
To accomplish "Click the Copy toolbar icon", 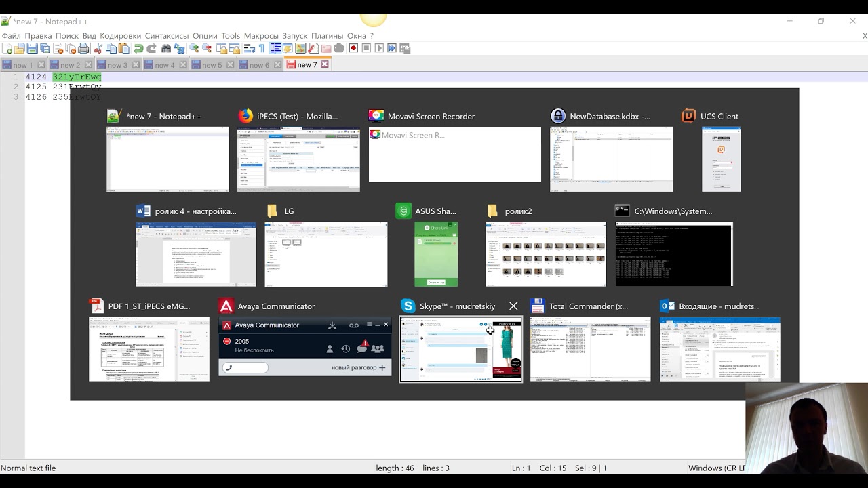I will [x=111, y=48].
